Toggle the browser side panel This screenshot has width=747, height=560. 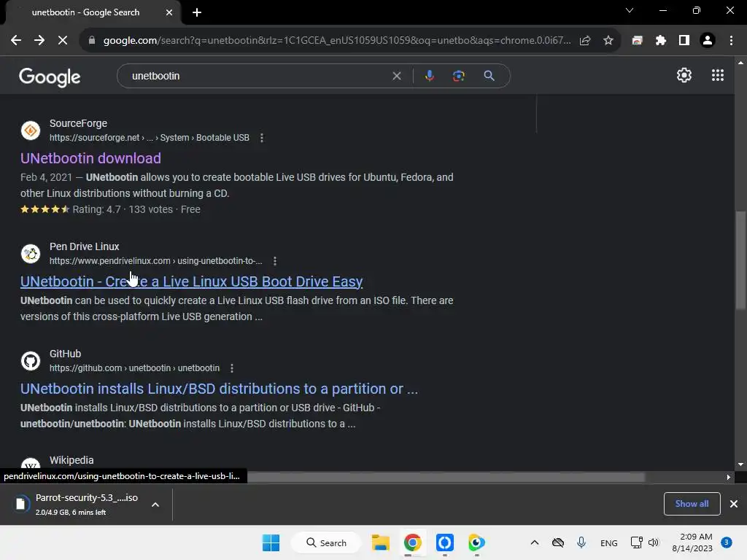pyautogui.click(x=684, y=41)
